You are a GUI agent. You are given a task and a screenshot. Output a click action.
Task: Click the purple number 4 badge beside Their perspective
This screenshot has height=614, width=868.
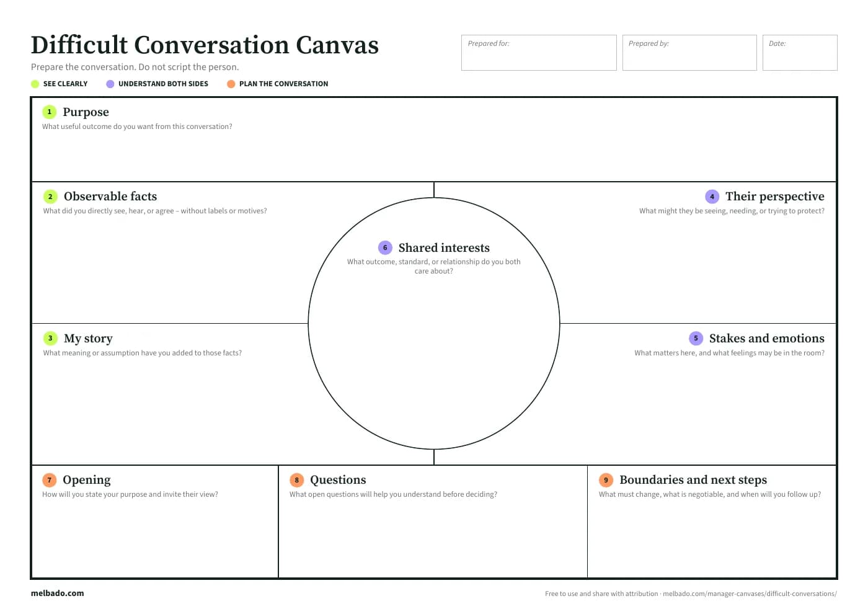point(712,197)
